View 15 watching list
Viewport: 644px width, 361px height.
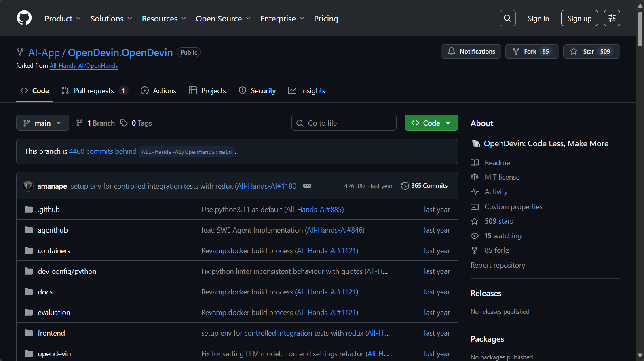[496, 236]
